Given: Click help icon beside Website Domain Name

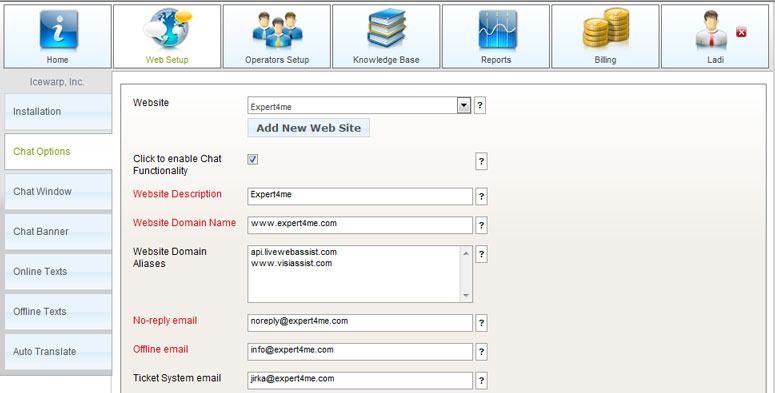Looking at the screenshot, I should point(480,225).
